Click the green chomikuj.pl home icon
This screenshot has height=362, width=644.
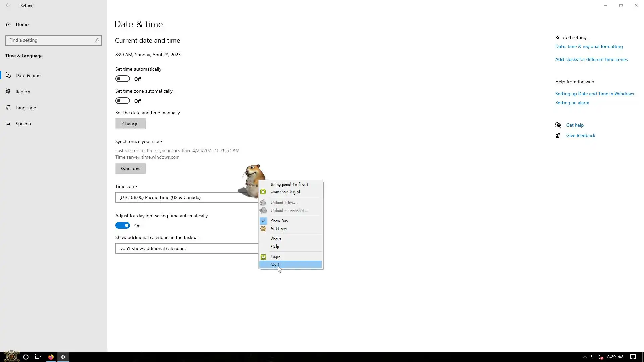[263, 192]
